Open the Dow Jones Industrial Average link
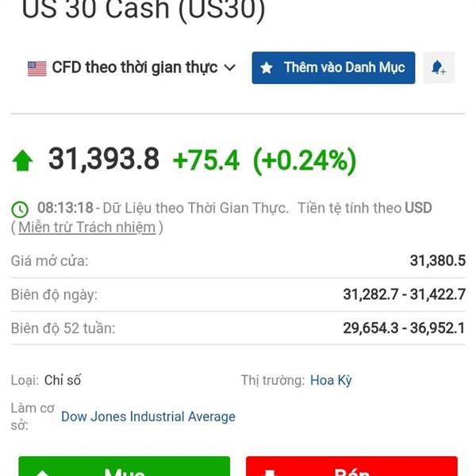476x476 pixels. 148,416
